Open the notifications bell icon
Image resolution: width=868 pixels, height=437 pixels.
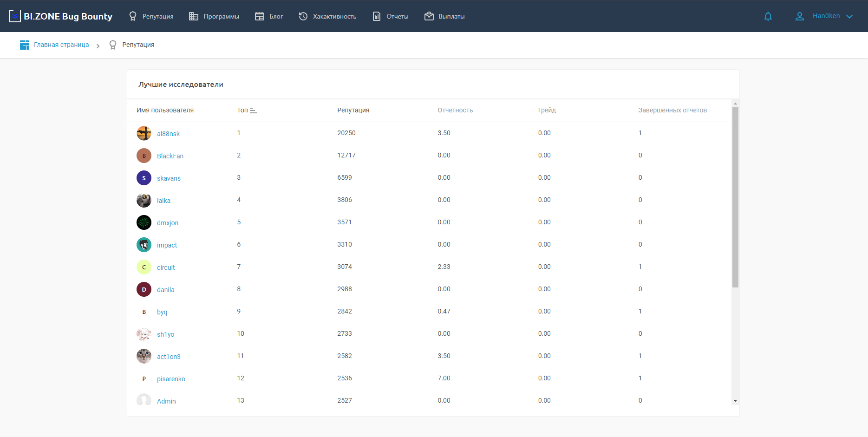click(x=768, y=16)
